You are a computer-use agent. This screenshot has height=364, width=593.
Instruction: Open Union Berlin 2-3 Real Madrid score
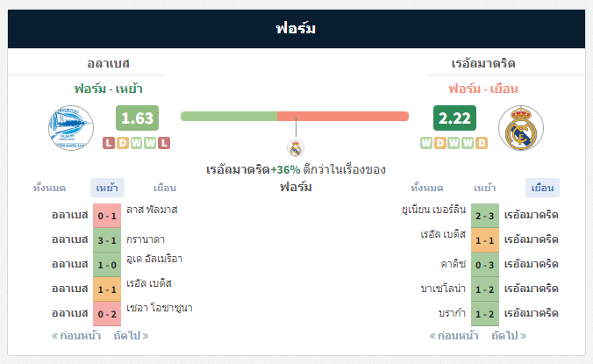click(485, 216)
